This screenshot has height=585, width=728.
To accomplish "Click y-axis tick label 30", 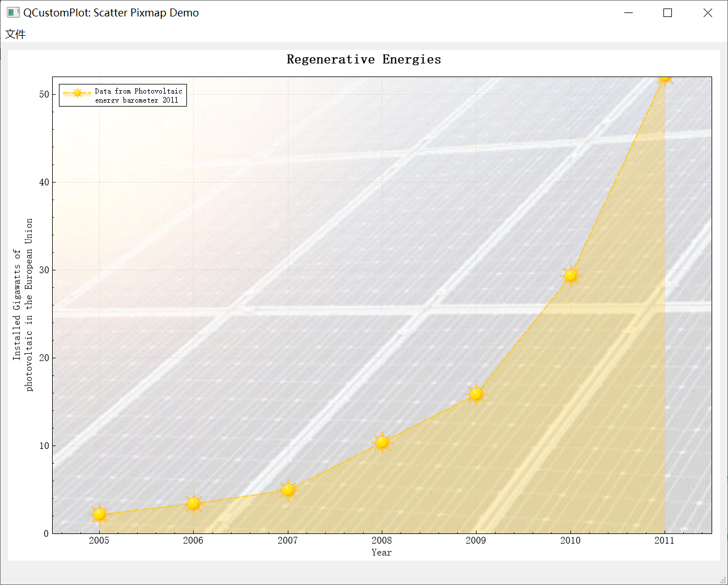I will (x=44, y=270).
